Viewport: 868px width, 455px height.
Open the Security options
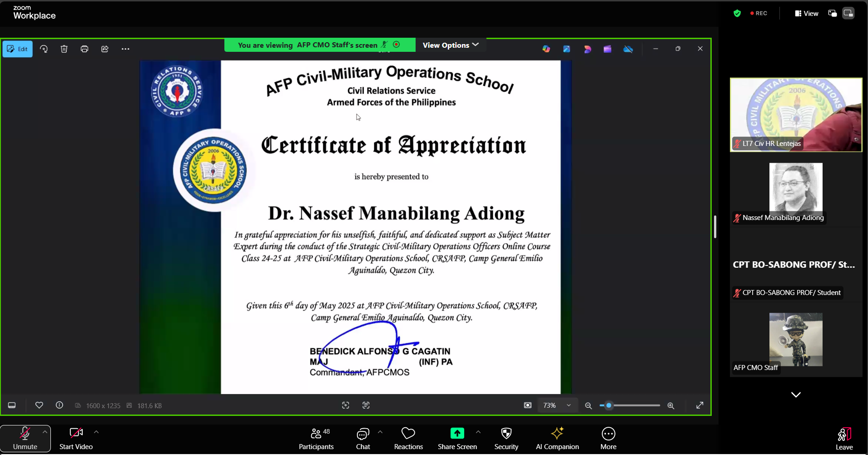(506, 439)
